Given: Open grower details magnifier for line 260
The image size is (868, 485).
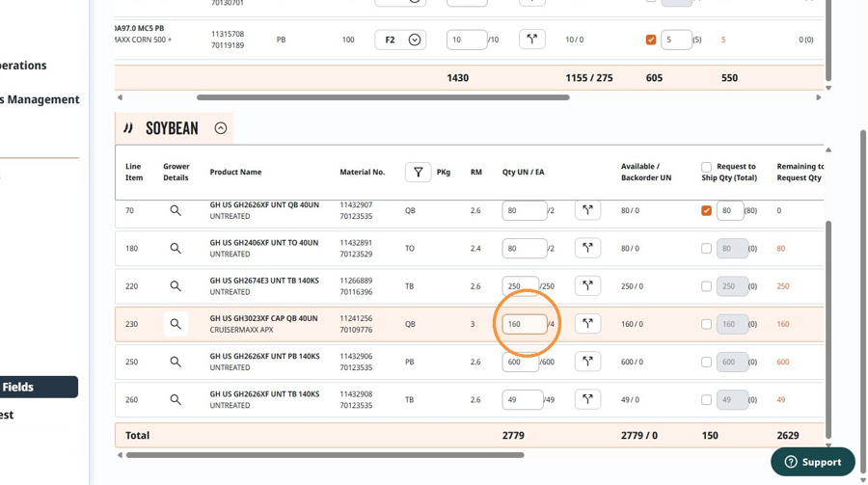Looking at the screenshot, I should pyautogui.click(x=176, y=400).
